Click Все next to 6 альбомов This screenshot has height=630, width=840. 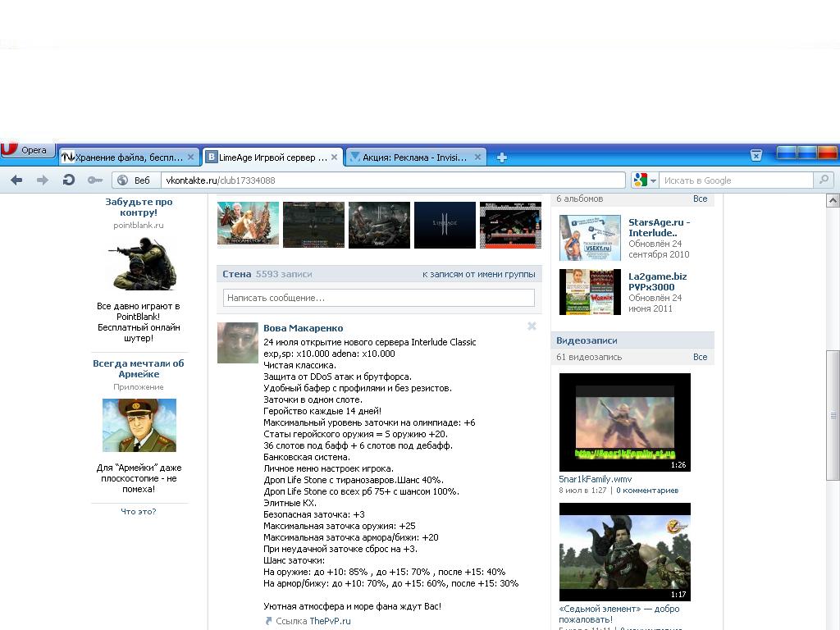pyautogui.click(x=700, y=199)
